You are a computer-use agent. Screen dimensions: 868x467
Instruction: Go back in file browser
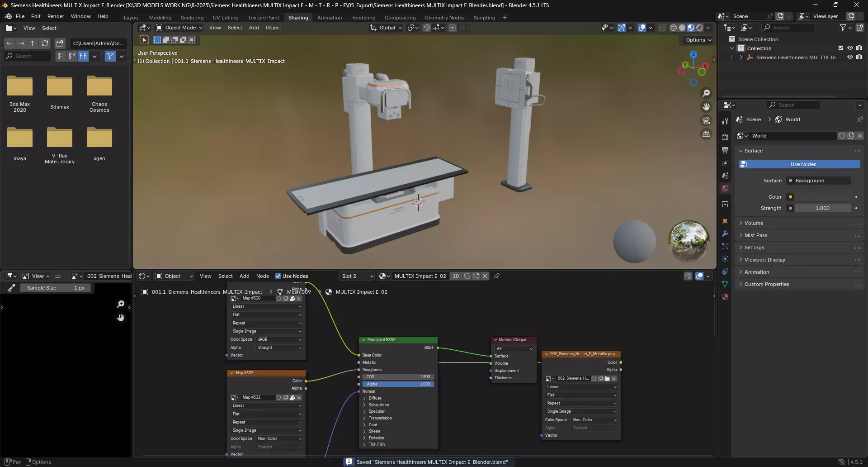9,43
